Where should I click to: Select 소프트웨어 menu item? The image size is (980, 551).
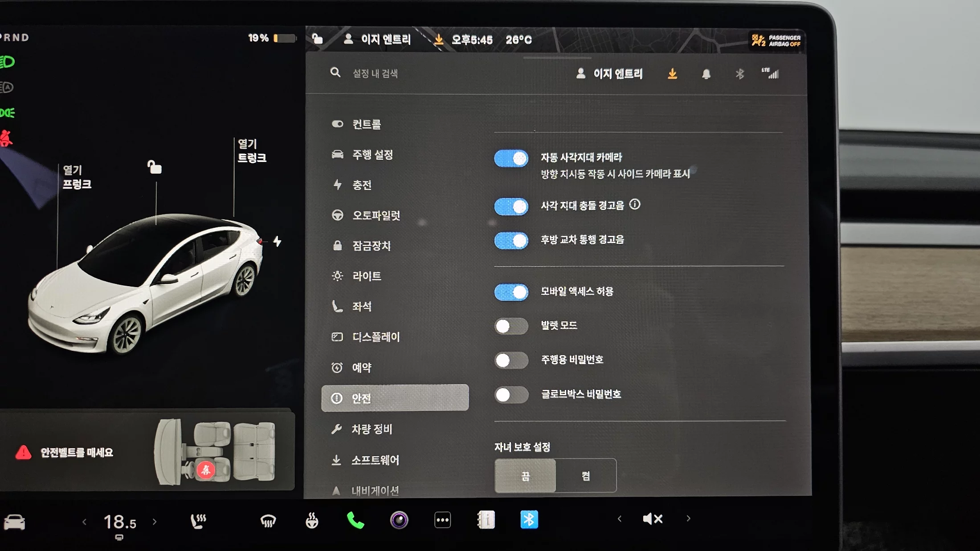(375, 460)
